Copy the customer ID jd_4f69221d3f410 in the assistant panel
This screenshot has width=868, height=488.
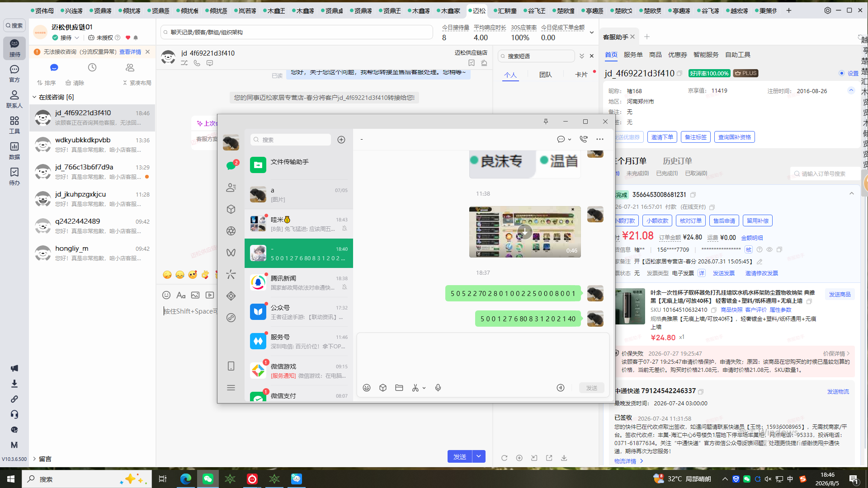click(679, 74)
